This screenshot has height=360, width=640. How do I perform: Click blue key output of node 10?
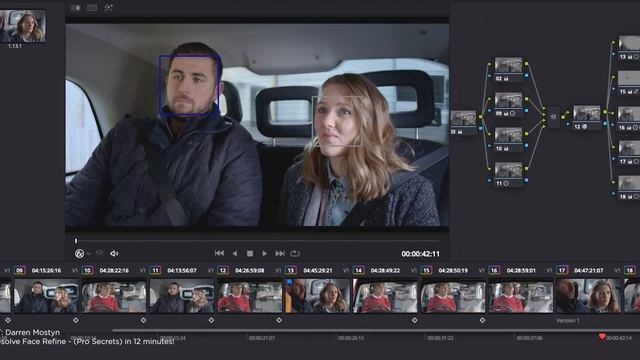[527, 145]
